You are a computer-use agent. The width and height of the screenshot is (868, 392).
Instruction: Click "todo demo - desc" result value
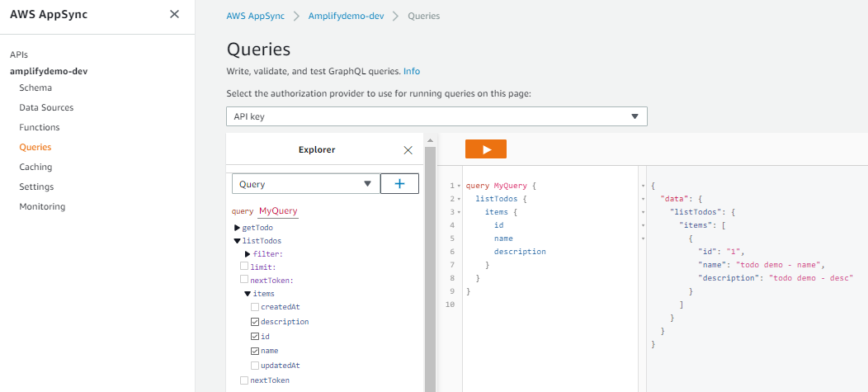[810, 277]
